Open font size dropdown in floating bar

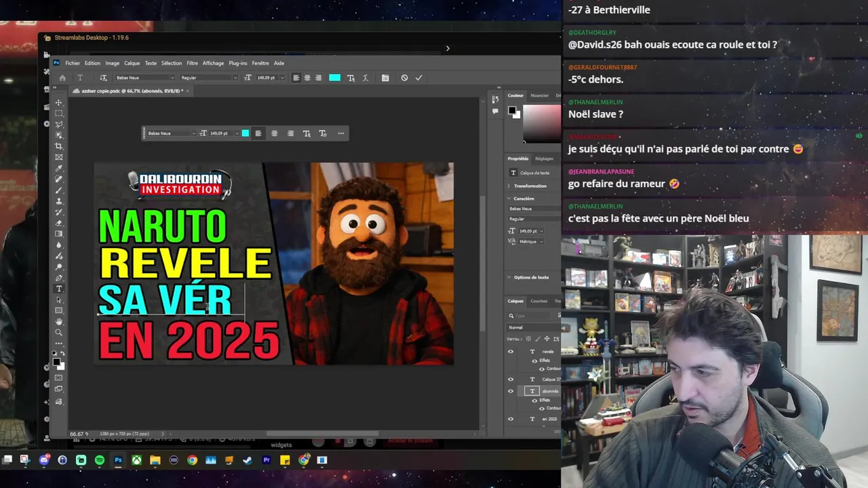point(236,134)
